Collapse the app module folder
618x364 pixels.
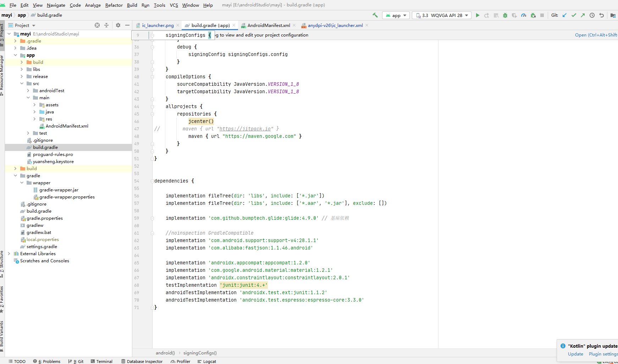tap(15, 55)
